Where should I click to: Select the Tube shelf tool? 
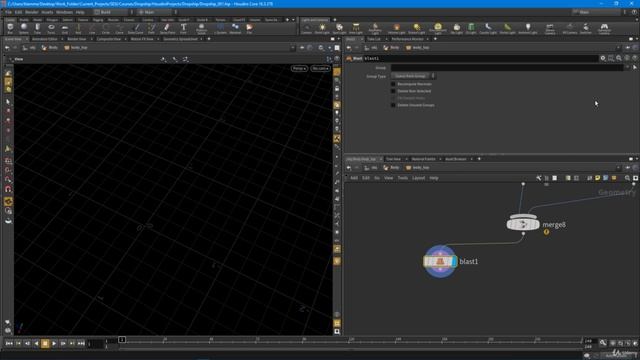[x=37, y=28]
